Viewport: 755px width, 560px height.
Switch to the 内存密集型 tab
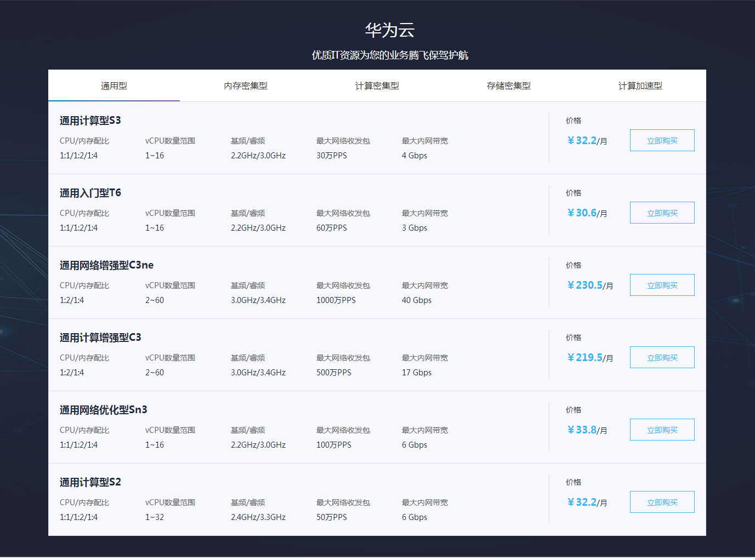click(x=246, y=85)
